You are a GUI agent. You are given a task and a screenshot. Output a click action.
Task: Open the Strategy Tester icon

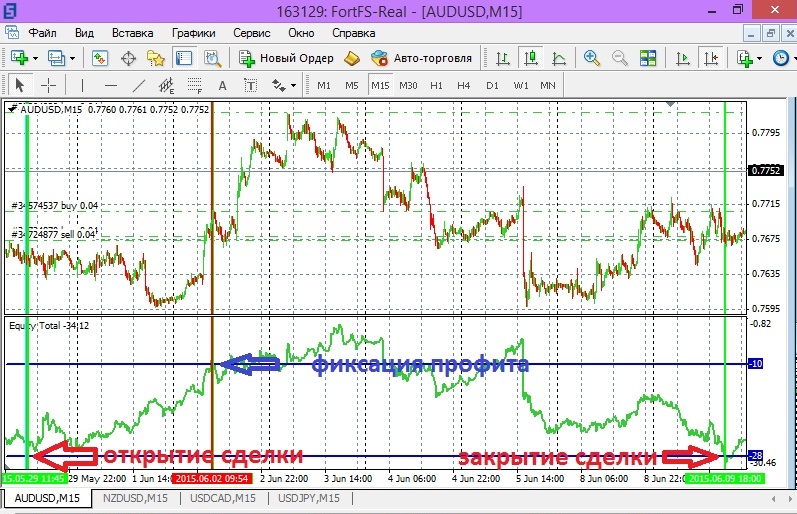click(x=212, y=58)
